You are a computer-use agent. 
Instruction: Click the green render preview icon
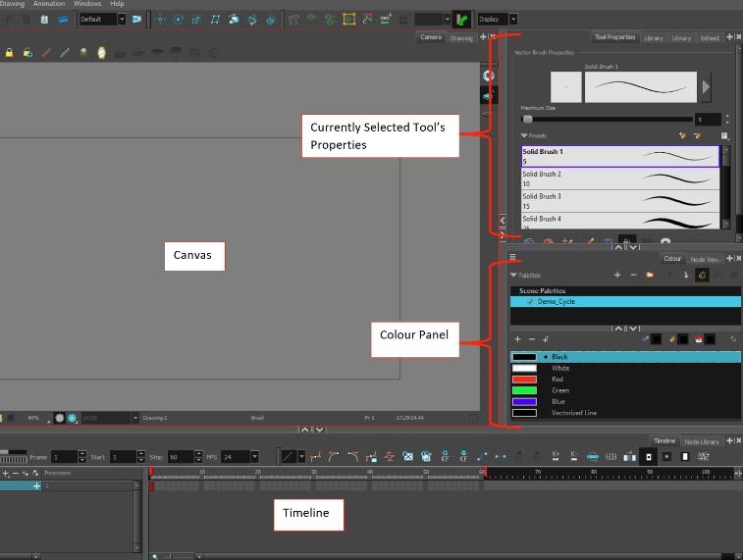click(x=462, y=20)
